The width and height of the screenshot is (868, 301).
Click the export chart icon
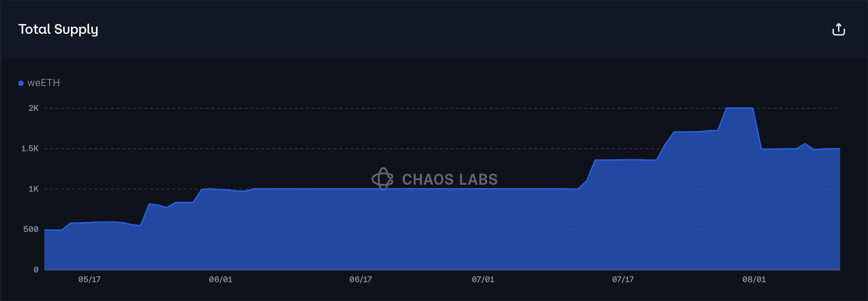838,30
